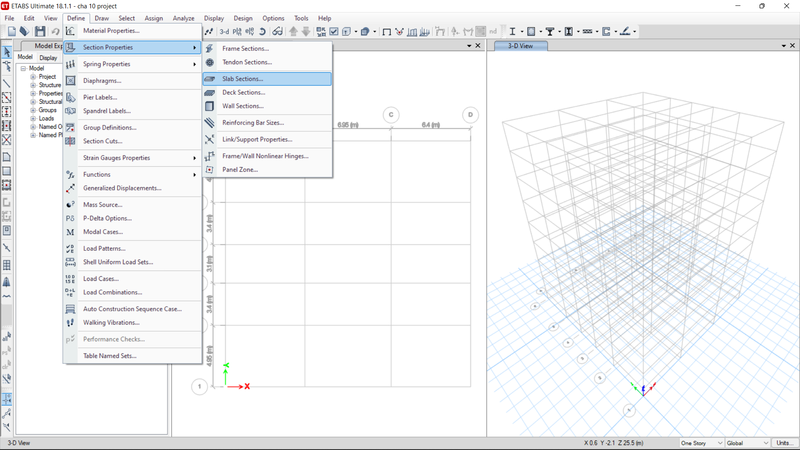Open Strain Gauges Properties submenu entry
The image size is (800, 450).
[132, 158]
